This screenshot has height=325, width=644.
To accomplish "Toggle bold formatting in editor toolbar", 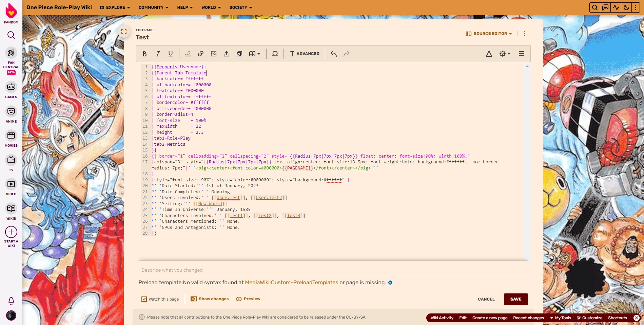I will (x=145, y=54).
